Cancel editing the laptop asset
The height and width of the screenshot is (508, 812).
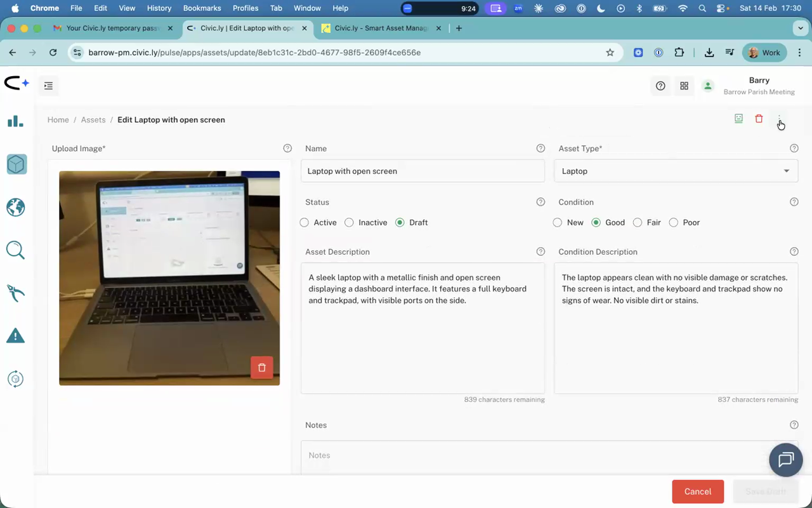(698, 491)
